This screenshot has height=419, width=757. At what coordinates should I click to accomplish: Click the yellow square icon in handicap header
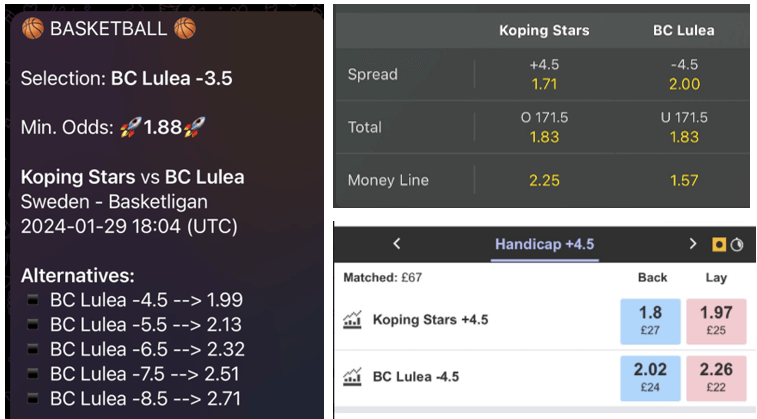point(719,245)
